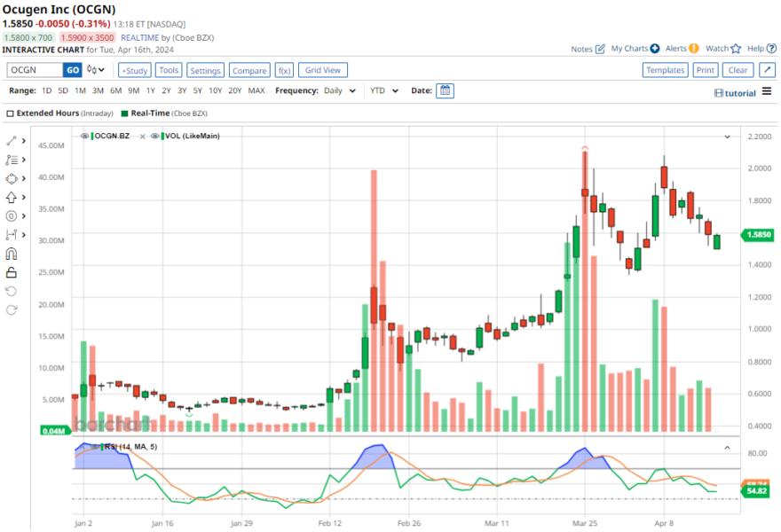Add to My Charts plus icon
Screen dimensions: 781x532
tap(655, 48)
